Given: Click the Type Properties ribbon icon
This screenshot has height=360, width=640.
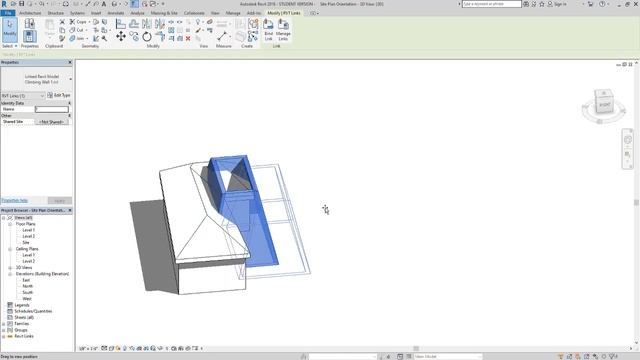Looking at the screenshot, I should pyautogui.click(x=29, y=24).
